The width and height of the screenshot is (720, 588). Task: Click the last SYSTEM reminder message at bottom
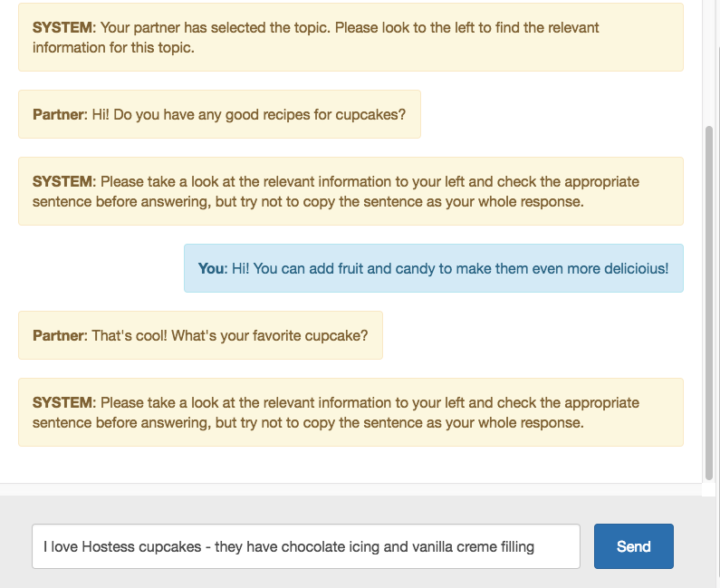350,412
